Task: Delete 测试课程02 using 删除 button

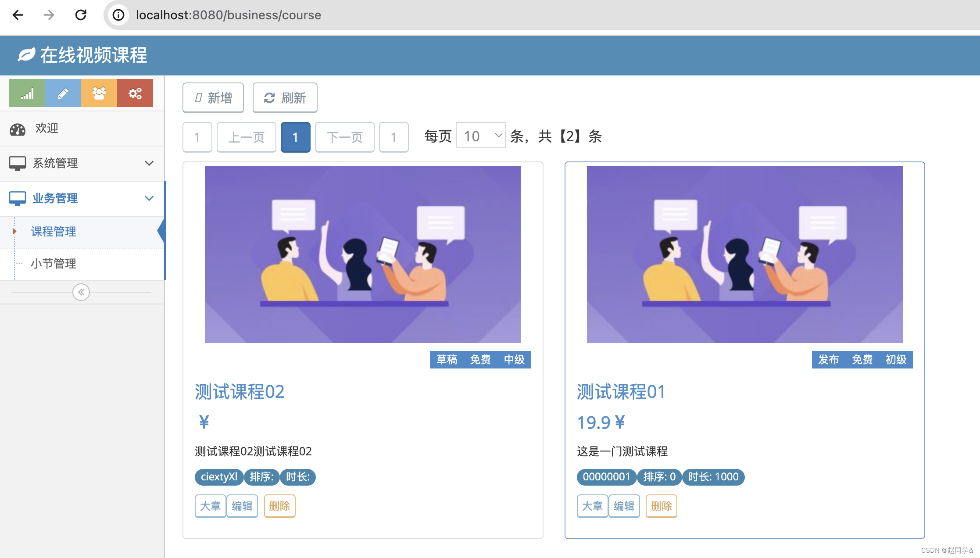Action: click(279, 506)
